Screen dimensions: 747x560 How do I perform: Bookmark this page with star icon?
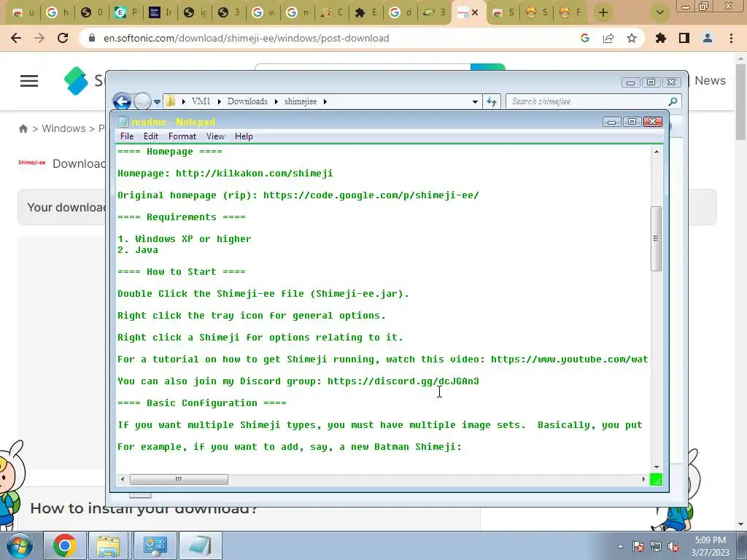coord(632,38)
